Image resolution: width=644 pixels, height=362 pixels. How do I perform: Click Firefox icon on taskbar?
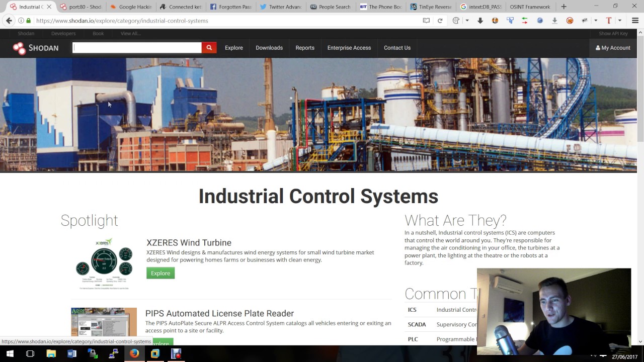(134, 354)
